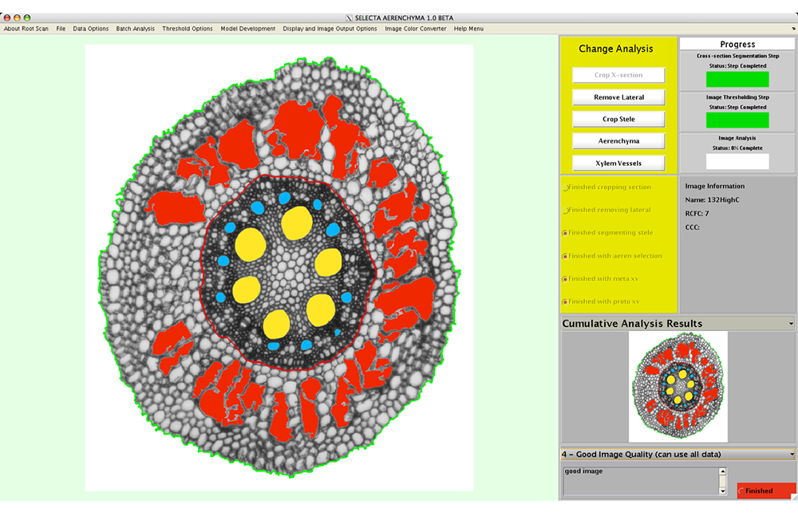
Task: Click the comment box scroll-up arrow
Action: click(x=723, y=471)
